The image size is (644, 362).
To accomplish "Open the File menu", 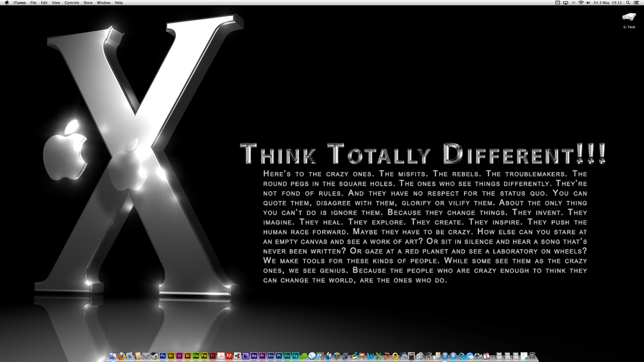I will point(33,3).
